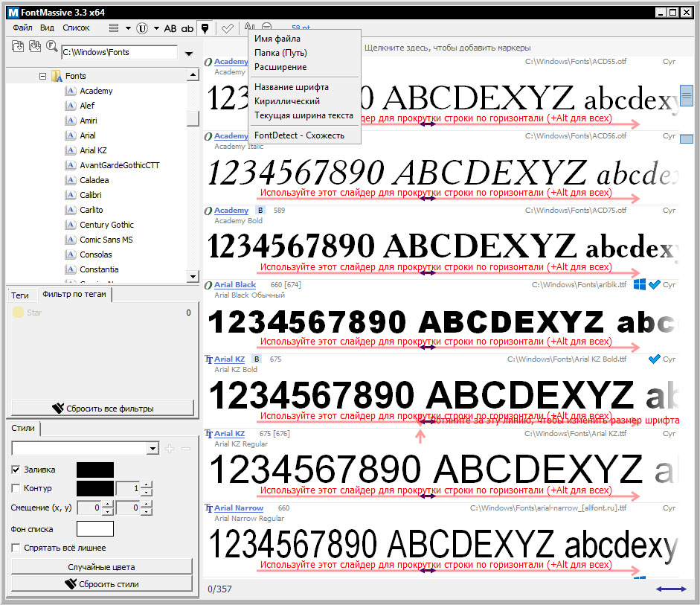Toggle the Заливка fill checkbox

point(16,470)
